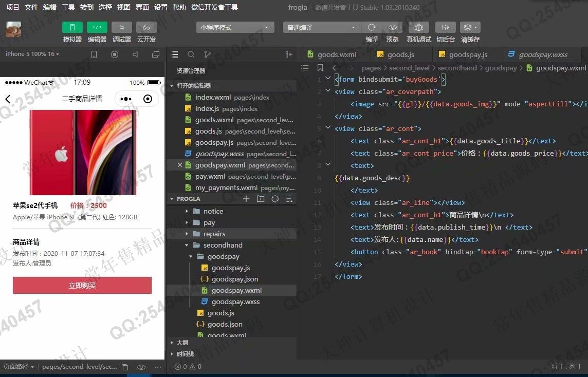Open goods.json in file tree
This screenshot has height=377, width=588.
click(x=232, y=324)
